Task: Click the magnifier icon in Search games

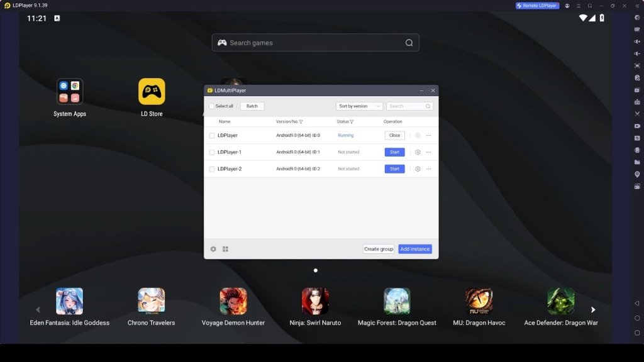Action: click(x=409, y=43)
